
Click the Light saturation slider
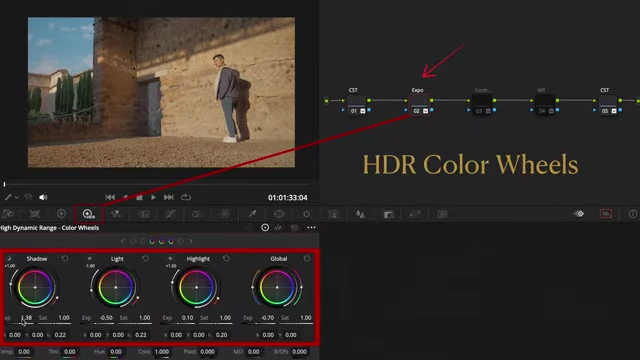[135, 323]
